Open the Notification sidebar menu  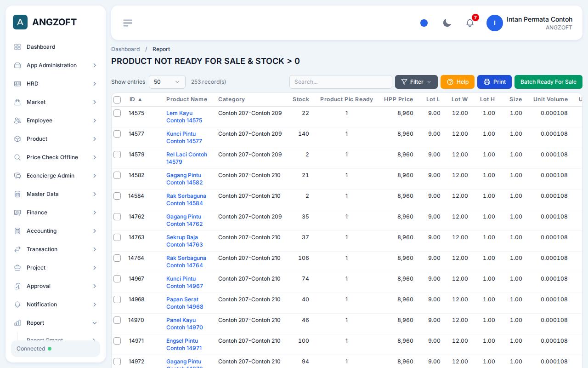[56, 305]
